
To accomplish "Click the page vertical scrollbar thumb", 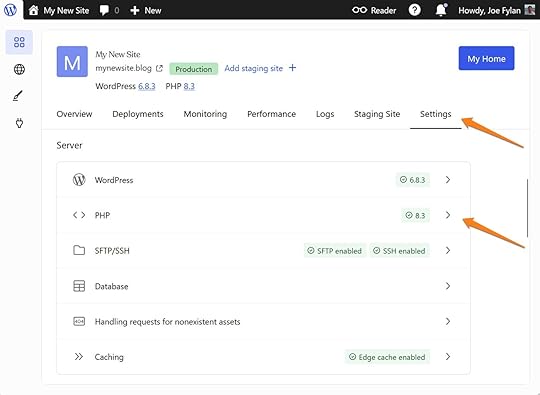I will click(x=527, y=208).
